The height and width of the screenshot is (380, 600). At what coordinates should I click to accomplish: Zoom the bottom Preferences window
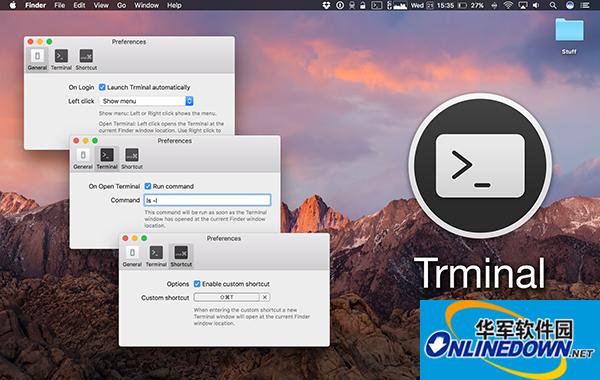pos(144,238)
